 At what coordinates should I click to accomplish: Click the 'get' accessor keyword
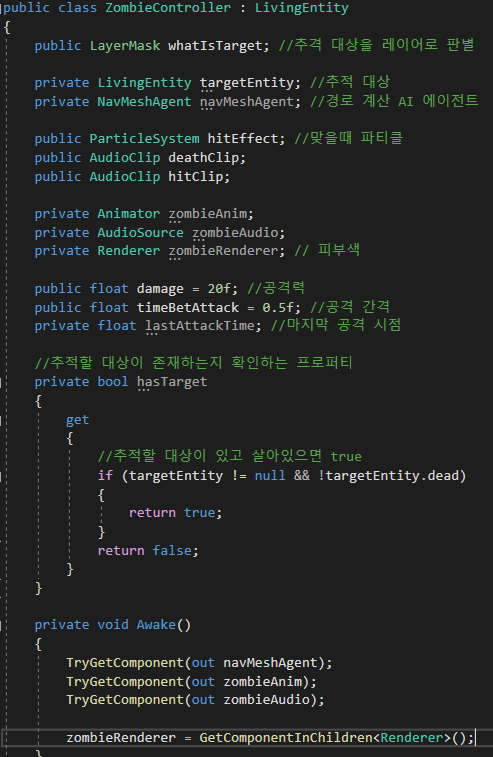click(78, 420)
